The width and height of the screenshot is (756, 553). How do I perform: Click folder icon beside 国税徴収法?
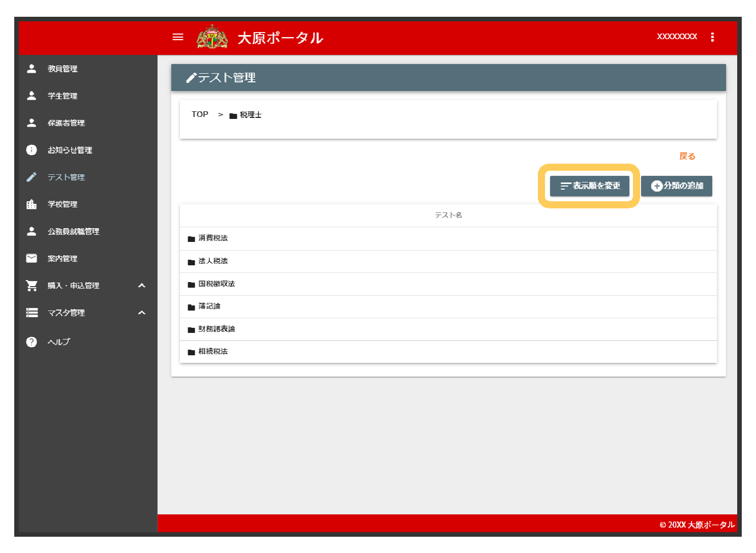point(191,285)
